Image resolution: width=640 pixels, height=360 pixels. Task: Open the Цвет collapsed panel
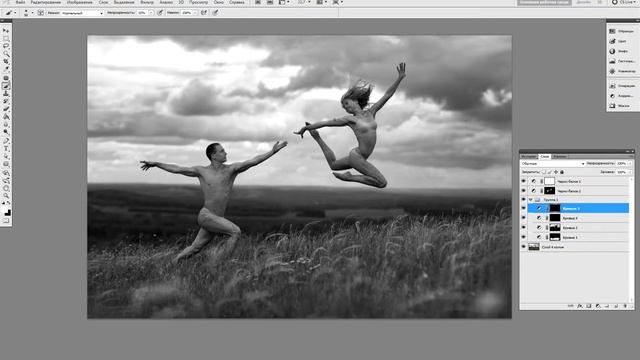click(622, 41)
